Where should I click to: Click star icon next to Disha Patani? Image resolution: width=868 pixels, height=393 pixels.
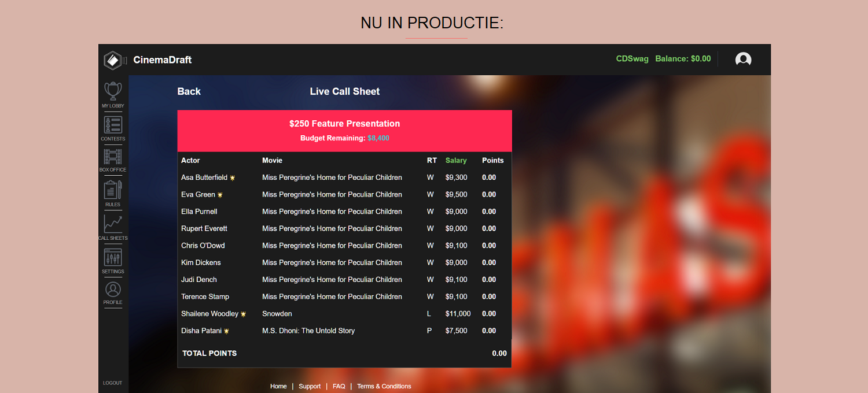coord(226,331)
